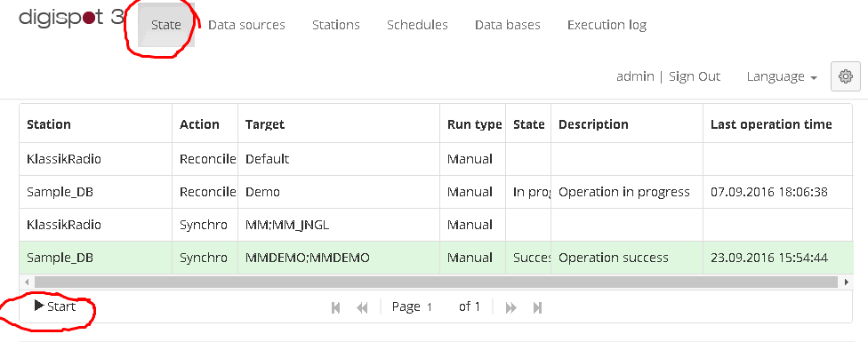The image size is (868, 350).
Task: Click Reconcile action in the Demo row
Action: tap(205, 192)
